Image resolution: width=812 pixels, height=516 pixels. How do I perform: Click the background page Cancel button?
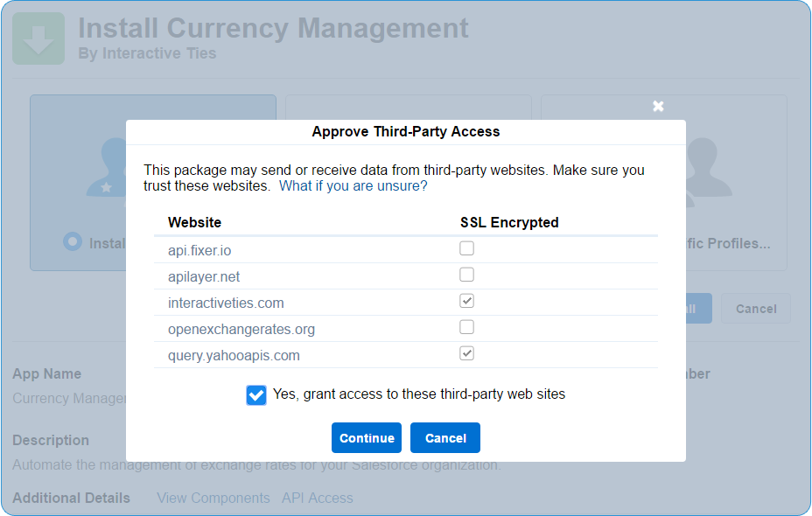pyautogui.click(x=756, y=309)
